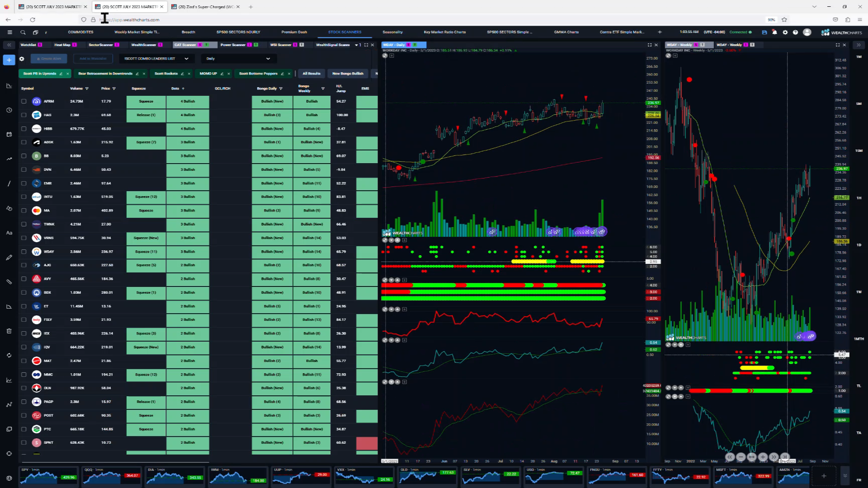Open the clock icon in left sidebar

(x=9, y=110)
